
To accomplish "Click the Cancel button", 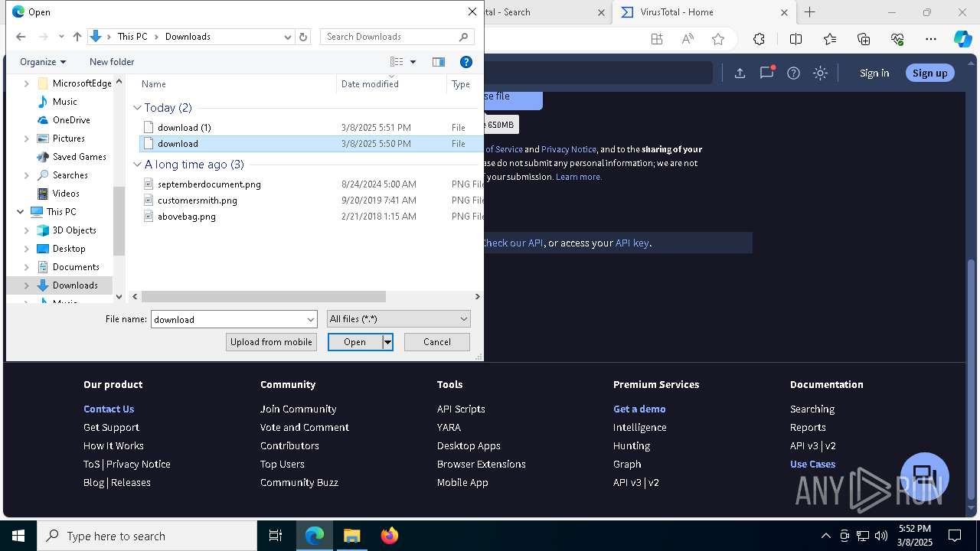I will (x=437, y=342).
